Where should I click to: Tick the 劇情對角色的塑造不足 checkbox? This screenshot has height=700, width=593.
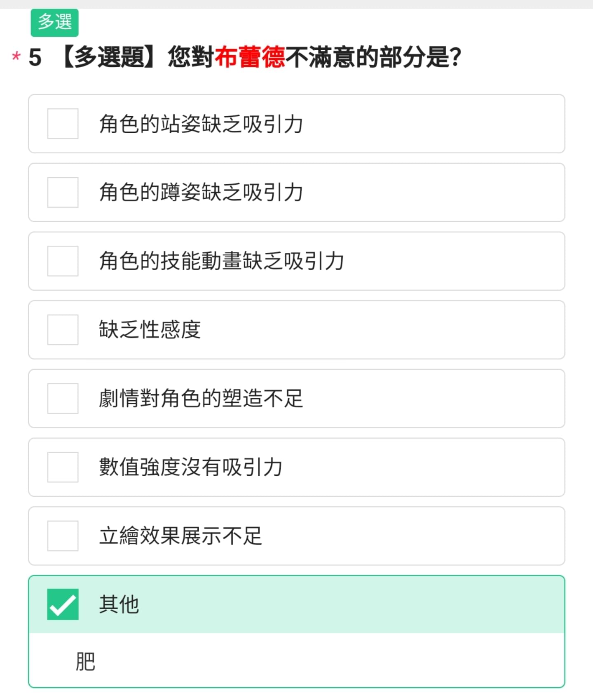[63, 398]
